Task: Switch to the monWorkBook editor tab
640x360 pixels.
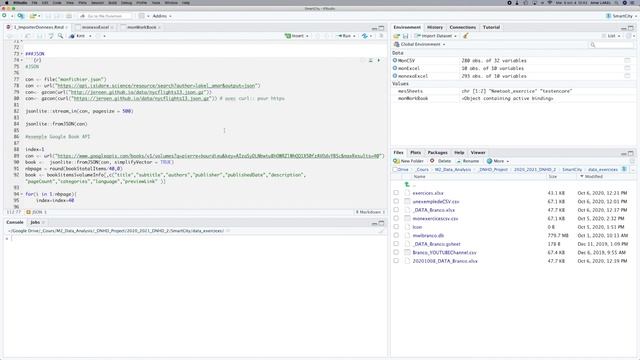Action: click(142, 27)
